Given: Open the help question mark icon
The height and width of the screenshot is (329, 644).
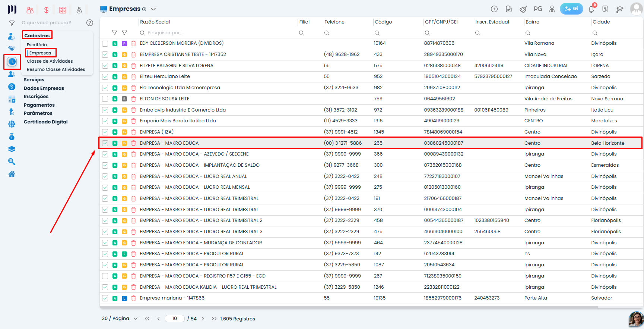Looking at the screenshot, I should point(90,23).
